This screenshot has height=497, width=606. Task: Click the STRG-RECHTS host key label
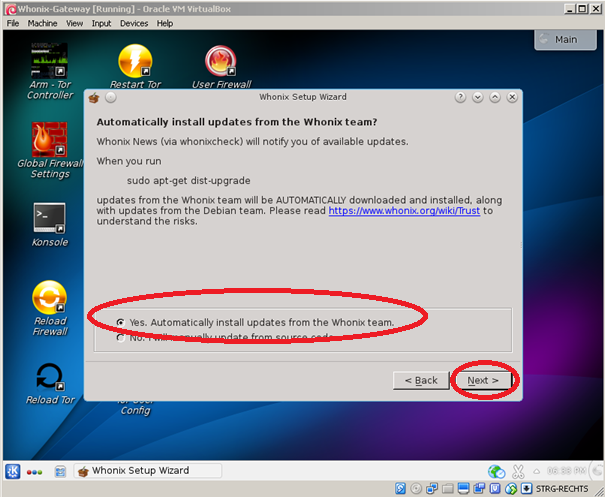click(x=562, y=489)
